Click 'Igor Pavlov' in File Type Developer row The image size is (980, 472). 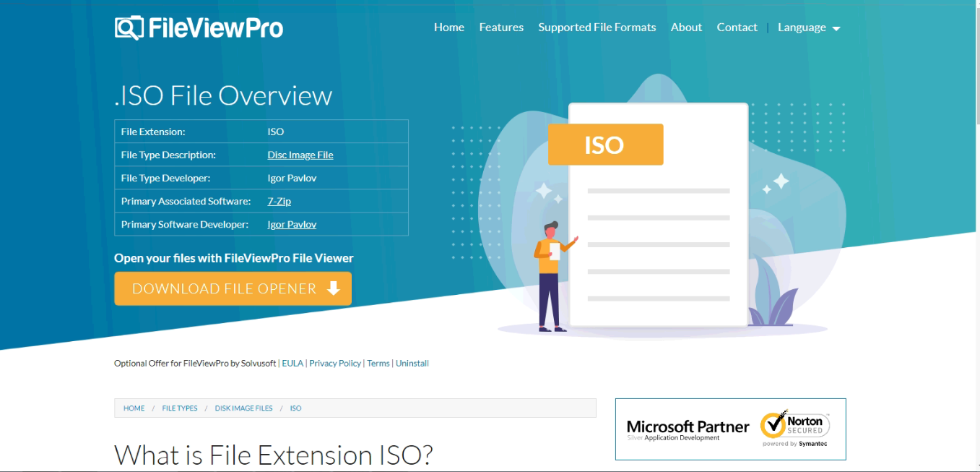tap(292, 178)
